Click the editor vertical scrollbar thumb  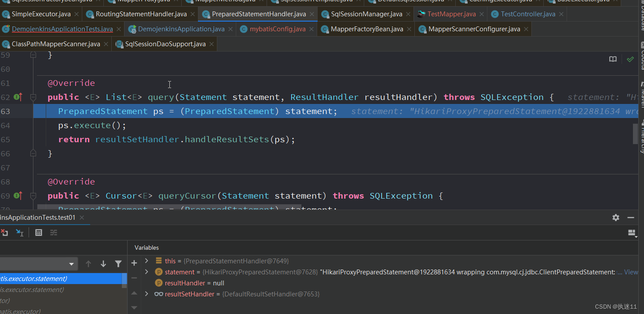(635, 134)
